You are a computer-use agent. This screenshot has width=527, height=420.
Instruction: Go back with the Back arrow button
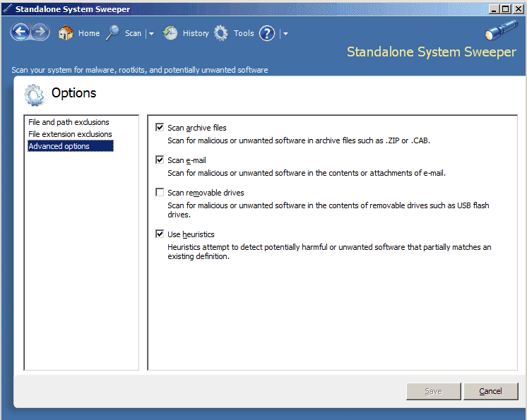click(x=20, y=32)
